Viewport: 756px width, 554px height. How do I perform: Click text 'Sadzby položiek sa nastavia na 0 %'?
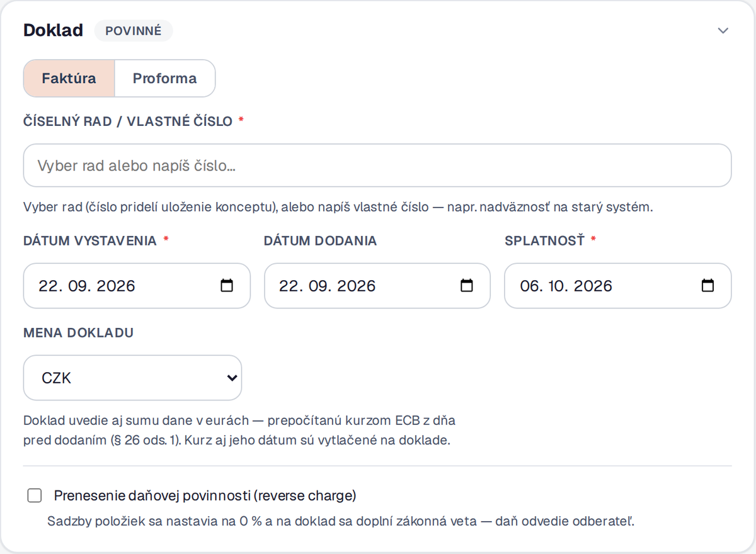click(341, 521)
